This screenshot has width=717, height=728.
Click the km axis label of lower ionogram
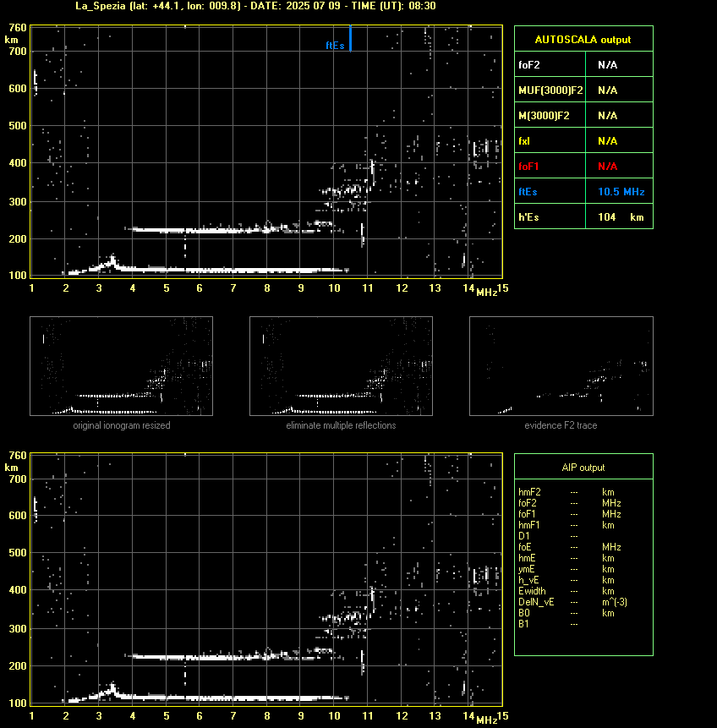11,468
